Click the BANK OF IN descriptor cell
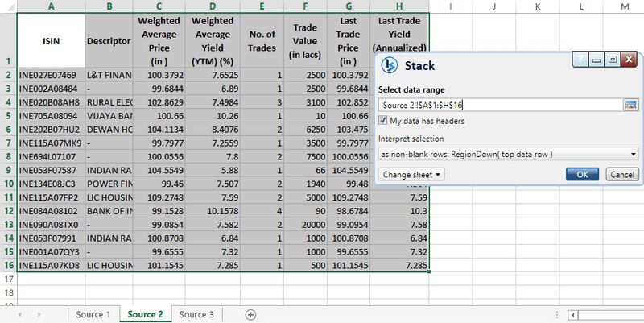 coord(109,211)
